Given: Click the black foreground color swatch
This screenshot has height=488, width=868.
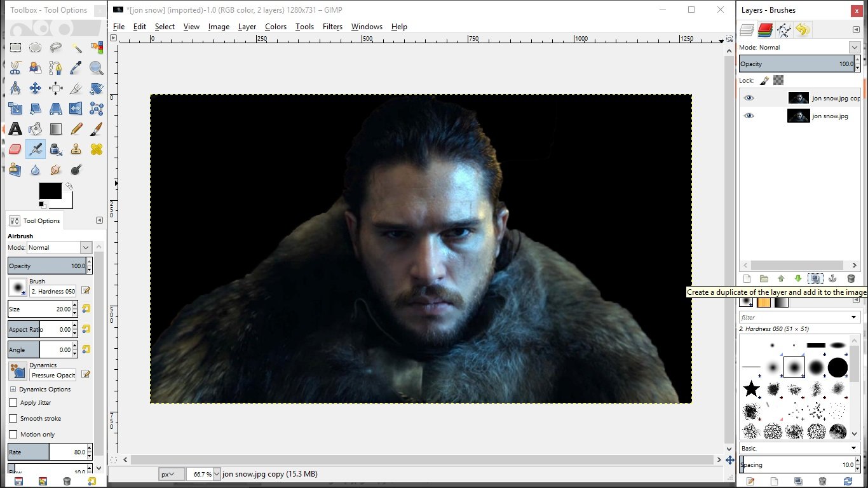Looking at the screenshot, I should click(50, 191).
